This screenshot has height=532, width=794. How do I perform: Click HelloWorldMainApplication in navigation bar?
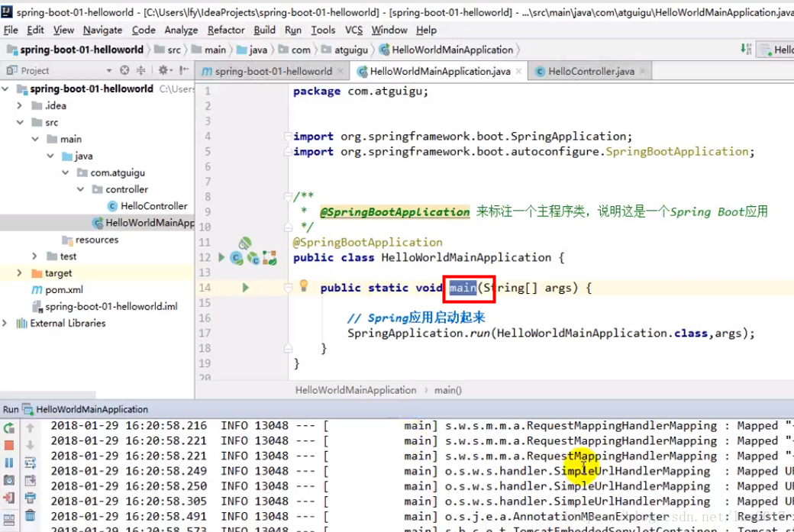[x=447, y=50]
